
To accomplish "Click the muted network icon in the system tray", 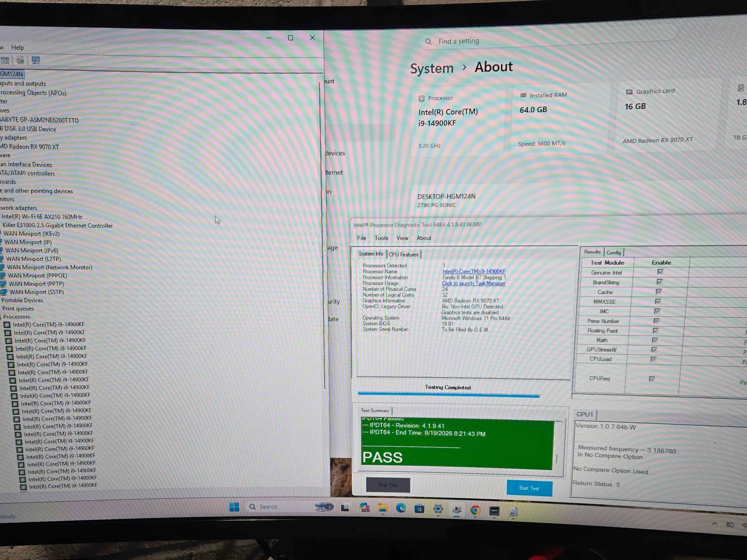I will coord(730,525).
